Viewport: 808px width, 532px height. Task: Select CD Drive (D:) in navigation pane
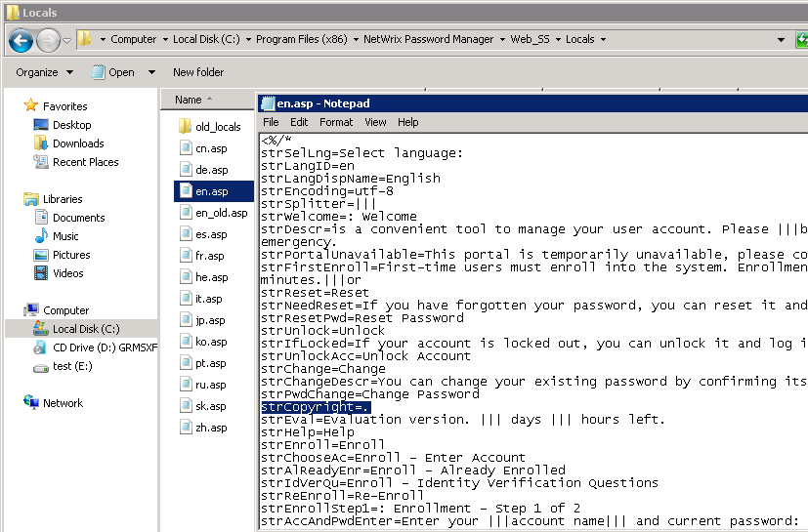point(41,348)
